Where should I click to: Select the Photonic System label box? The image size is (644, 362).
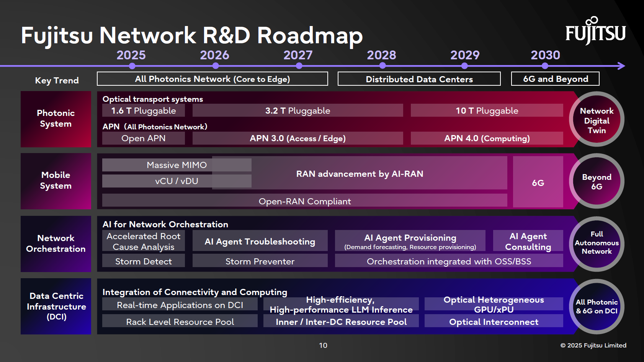(56, 119)
